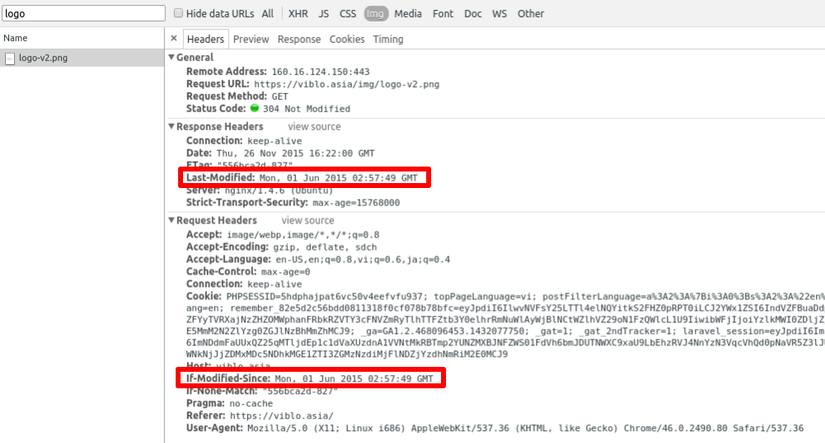Collapse the Request Headers section
The image size is (825, 443).
coord(171,220)
